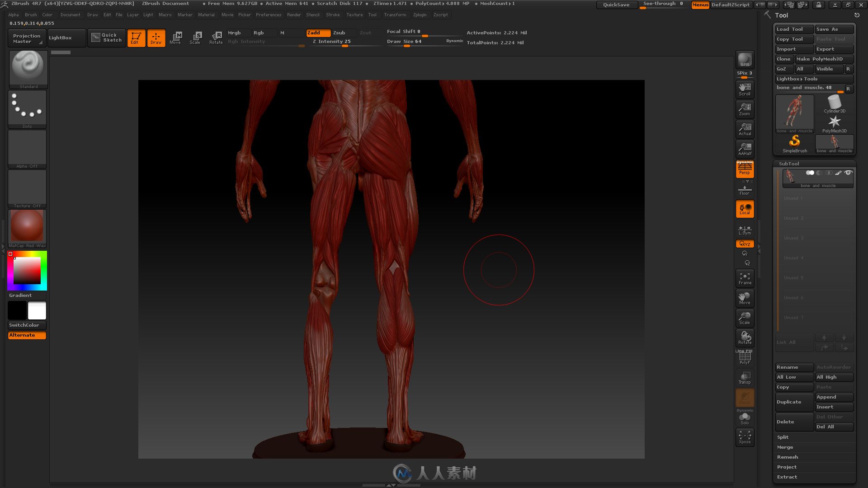Image resolution: width=868 pixels, height=488 pixels.
Task: Enable Dynamic draw size mode
Action: point(455,41)
